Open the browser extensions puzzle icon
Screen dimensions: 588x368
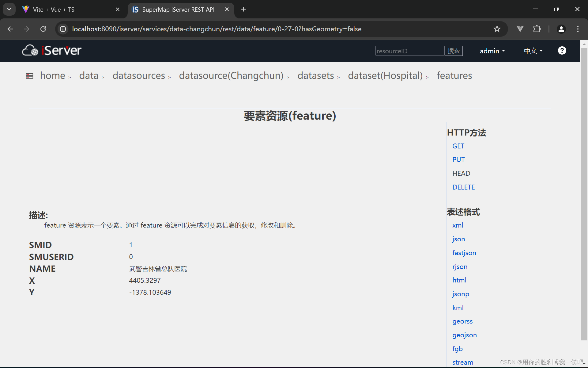(537, 29)
